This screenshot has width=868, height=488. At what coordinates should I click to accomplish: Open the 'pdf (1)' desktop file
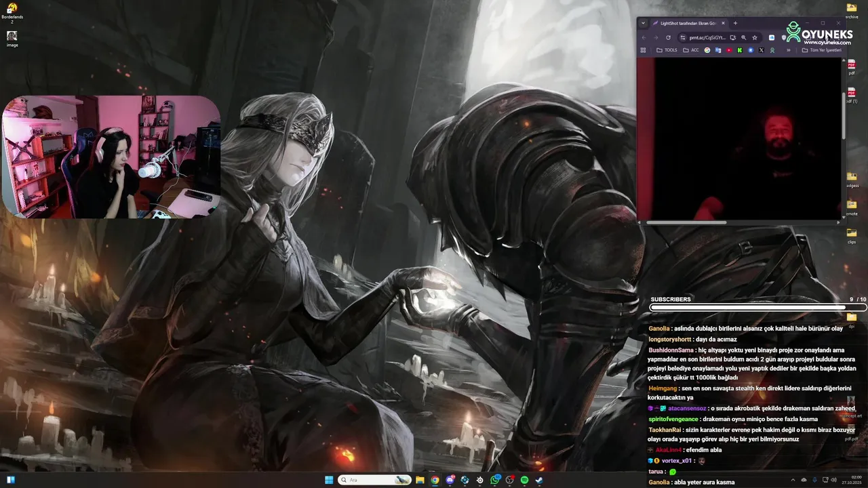(x=852, y=96)
